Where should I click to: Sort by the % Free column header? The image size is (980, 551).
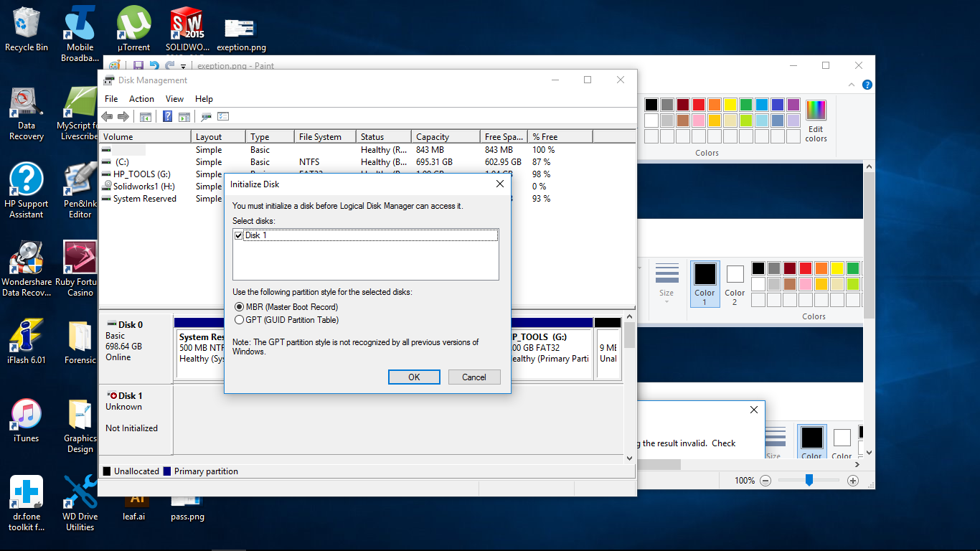(x=560, y=136)
